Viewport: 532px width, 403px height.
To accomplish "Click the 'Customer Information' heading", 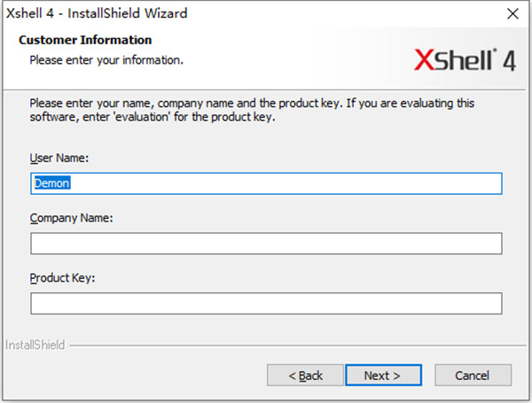I will (x=85, y=40).
